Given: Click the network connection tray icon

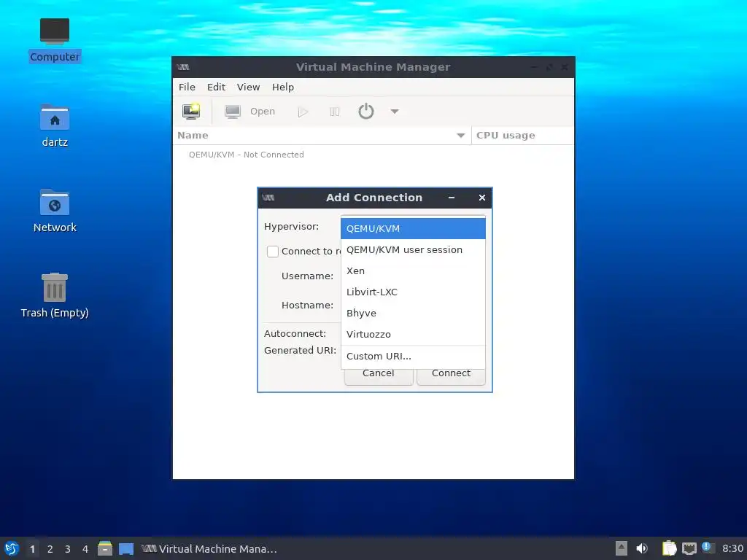Looking at the screenshot, I should [x=689, y=549].
